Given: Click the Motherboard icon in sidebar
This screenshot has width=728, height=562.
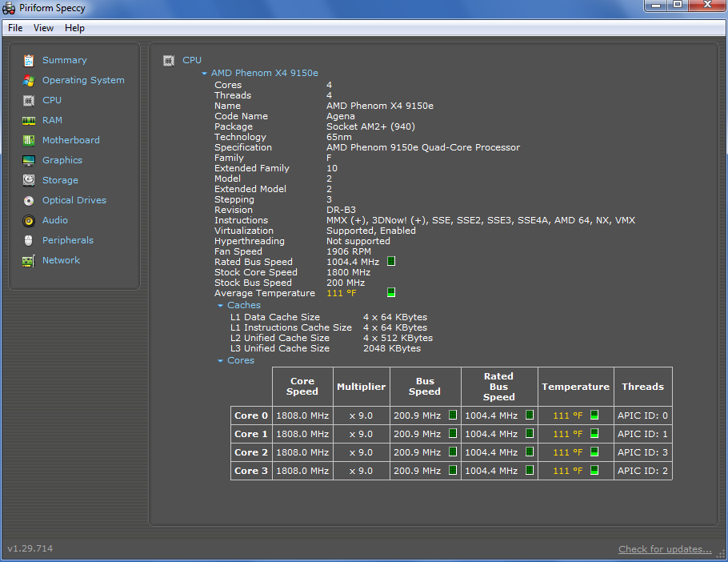Looking at the screenshot, I should point(29,140).
